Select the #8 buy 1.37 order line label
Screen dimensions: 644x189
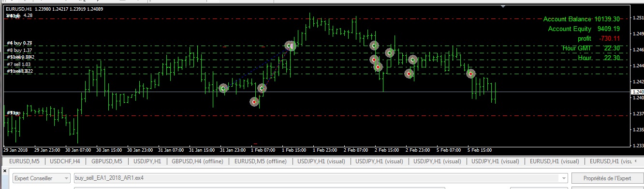point(19,50)
